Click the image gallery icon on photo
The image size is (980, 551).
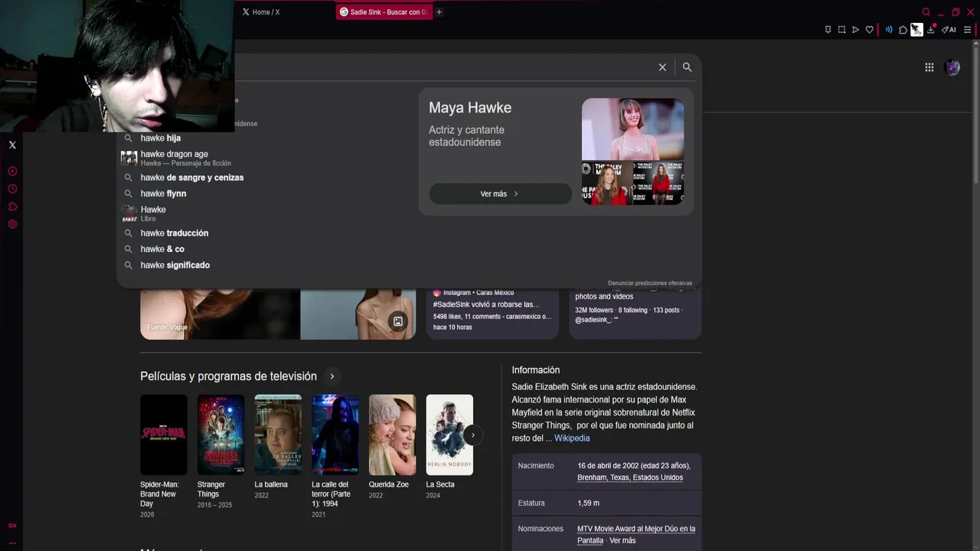pyautogui.click(x=398, y=321)
